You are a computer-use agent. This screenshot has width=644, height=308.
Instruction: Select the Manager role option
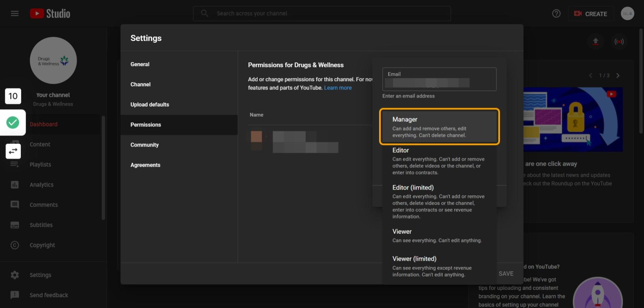click(440, 127)
